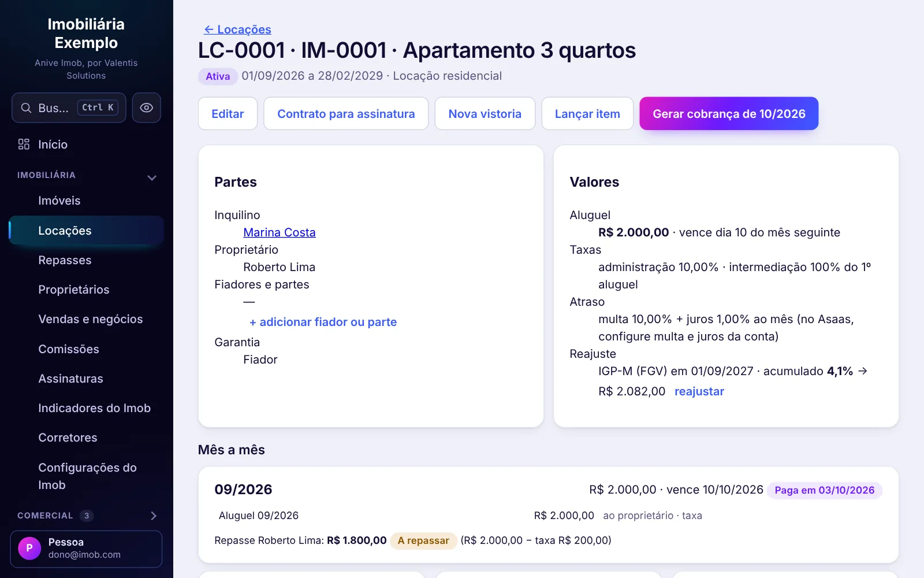Open Início dashboard grid icon

[24, 144]
